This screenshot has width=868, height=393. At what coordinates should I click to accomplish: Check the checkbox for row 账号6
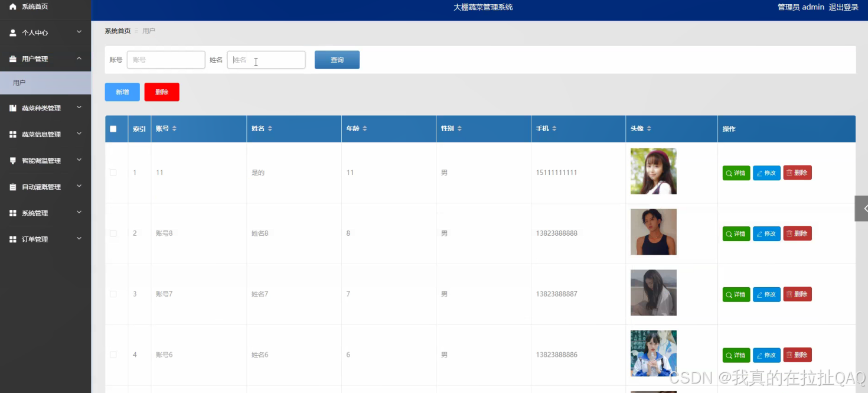113,355
